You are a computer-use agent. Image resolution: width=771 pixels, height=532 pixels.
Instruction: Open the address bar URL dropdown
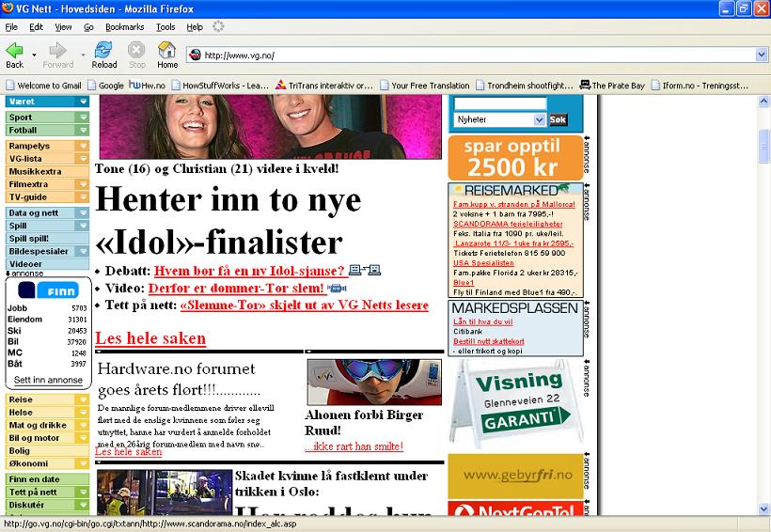(x=762, y=55)
